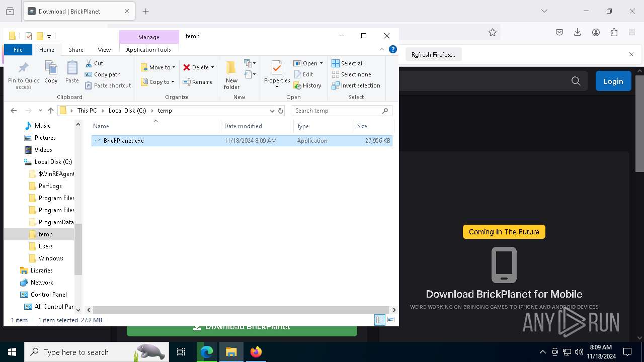Sort by Date modified column
This screenshot has width=644, height=362.
257,126
